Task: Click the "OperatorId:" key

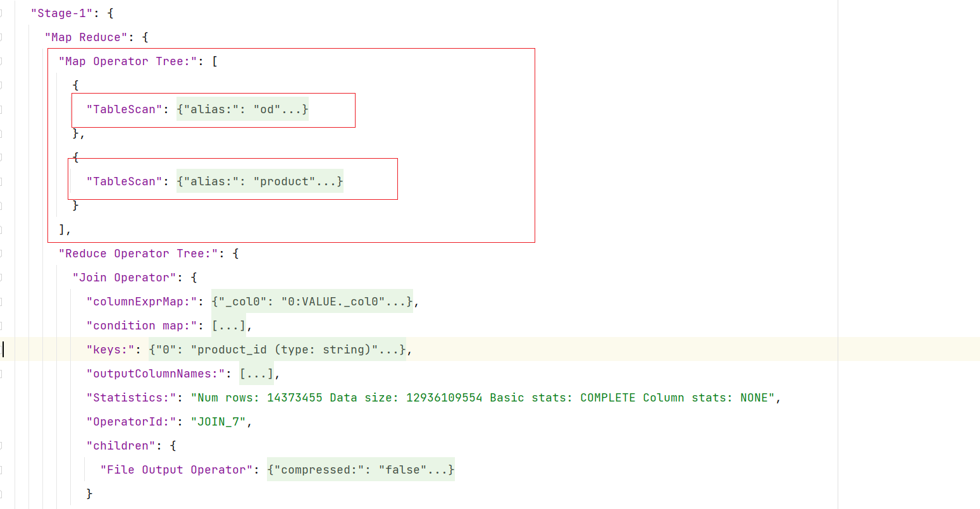Action: (x=132, y=422)
